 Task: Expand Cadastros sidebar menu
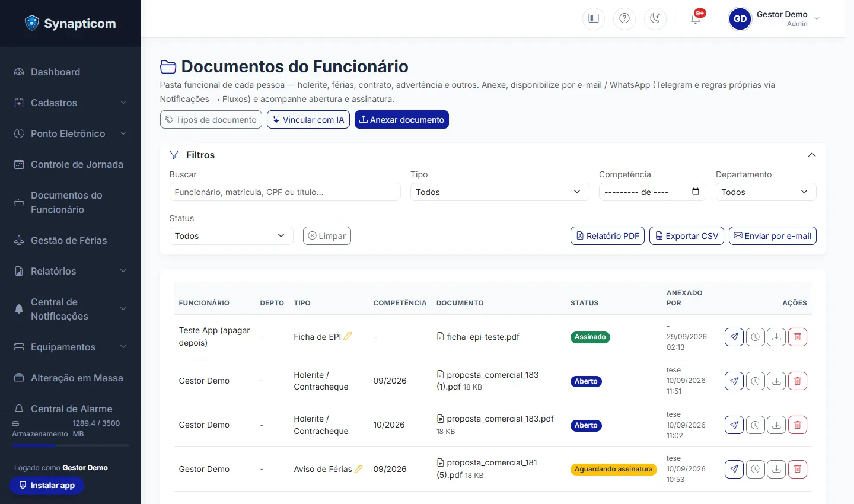pos(71,103)
